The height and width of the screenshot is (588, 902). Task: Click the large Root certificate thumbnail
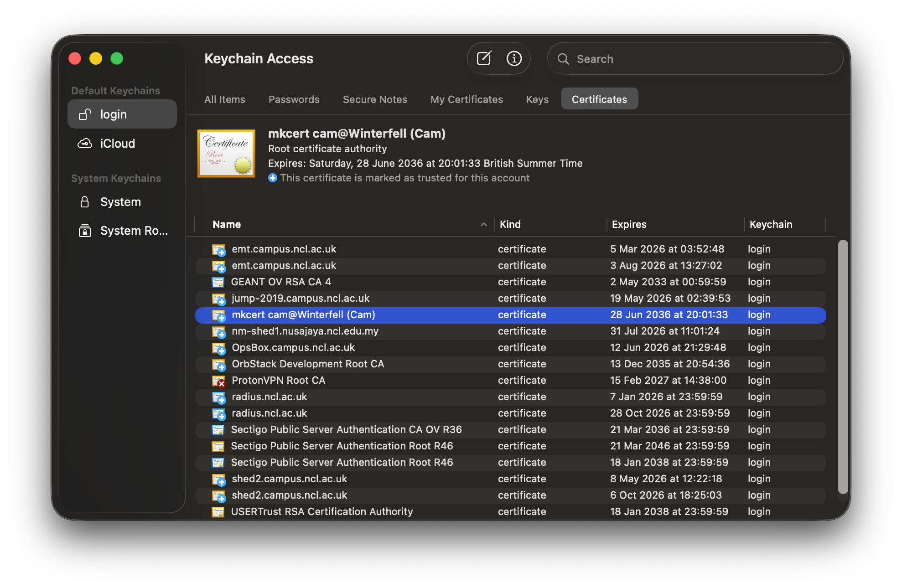[x=226, y=154]
